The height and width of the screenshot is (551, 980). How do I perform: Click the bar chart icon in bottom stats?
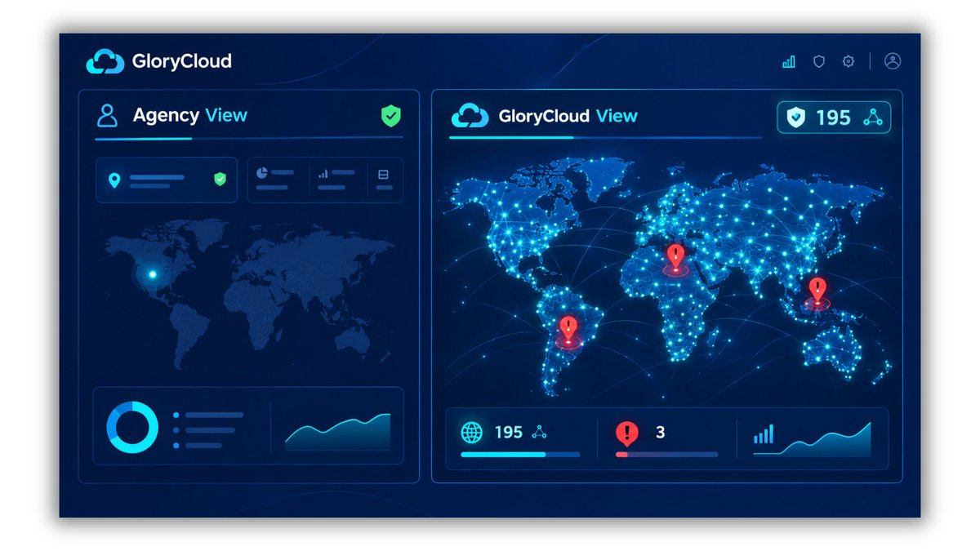764,434
